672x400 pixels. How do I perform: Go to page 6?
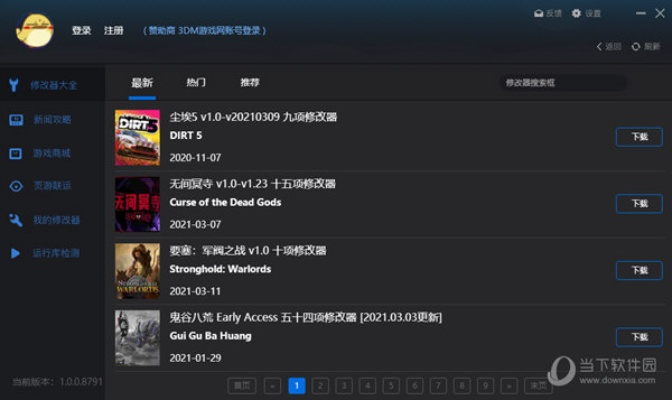414,386
